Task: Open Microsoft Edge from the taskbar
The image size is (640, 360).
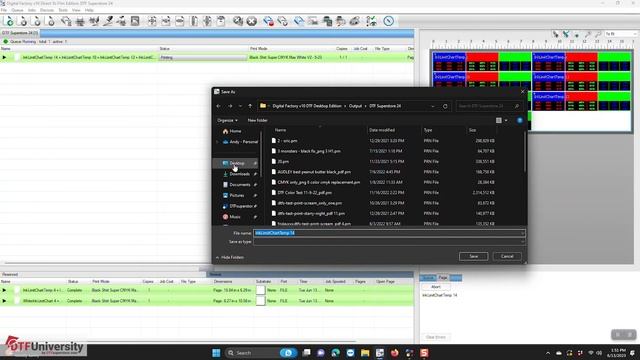Action: pyautogui.click(x=336, y=353)
